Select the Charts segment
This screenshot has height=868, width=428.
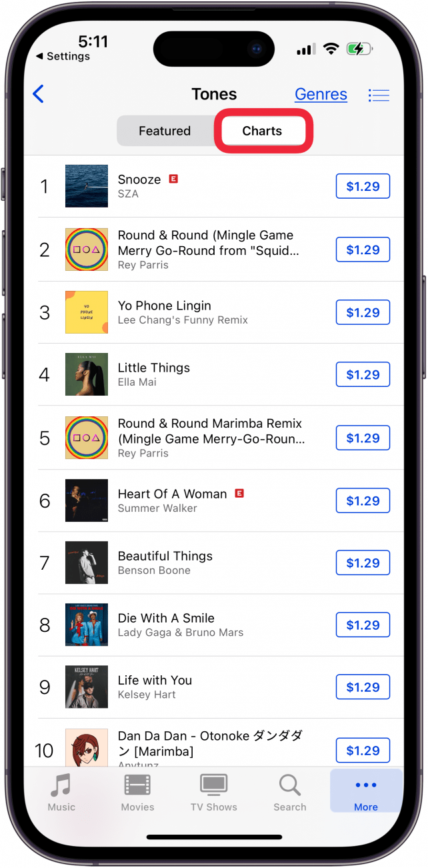[x=262, y=131]
